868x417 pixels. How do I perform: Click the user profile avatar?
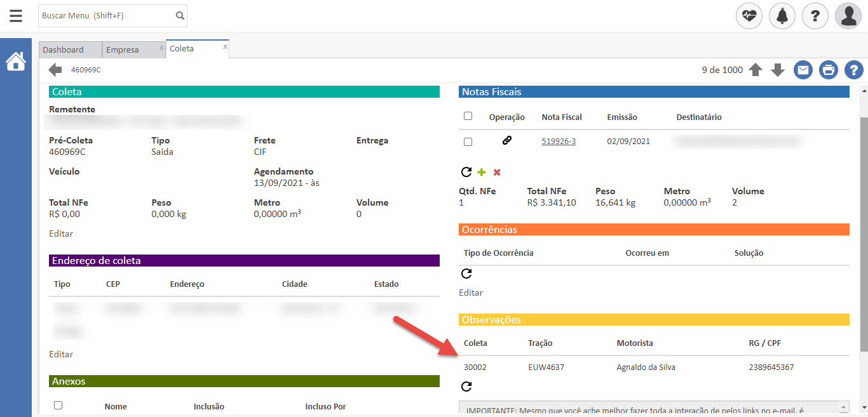point(848,16)
